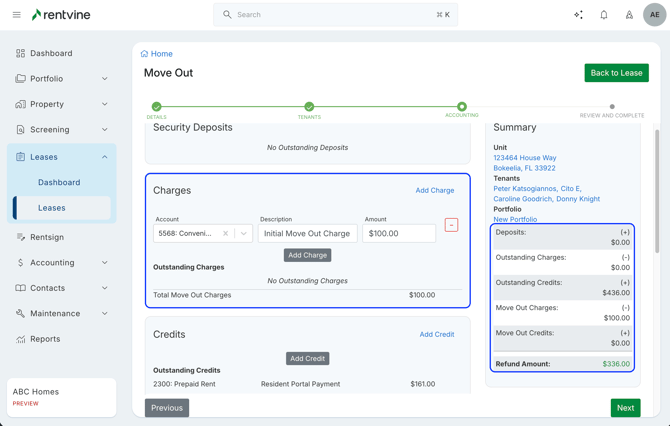Clear the selected account with X icon

[x=225, y=234]
